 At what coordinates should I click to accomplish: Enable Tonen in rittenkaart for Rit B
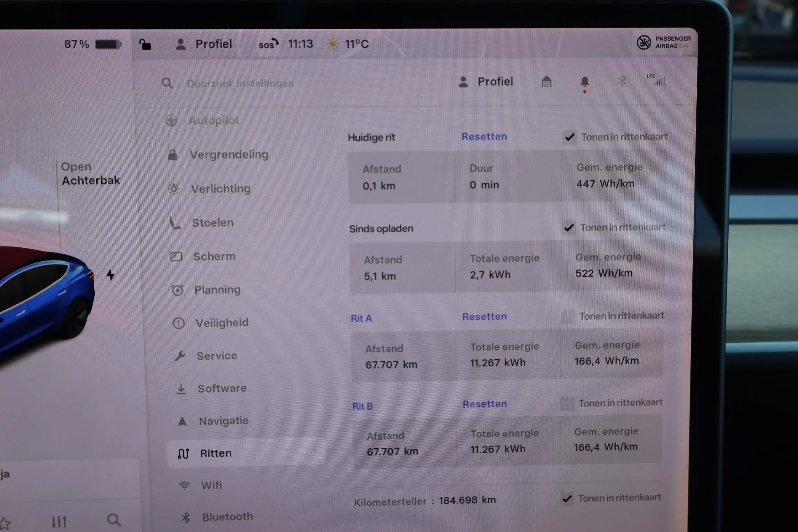(x=567, y=403)
